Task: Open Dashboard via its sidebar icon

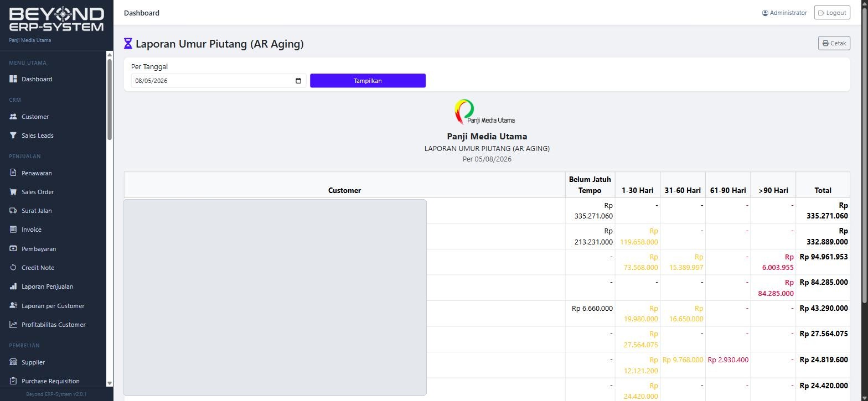Action: pos(13,79)
